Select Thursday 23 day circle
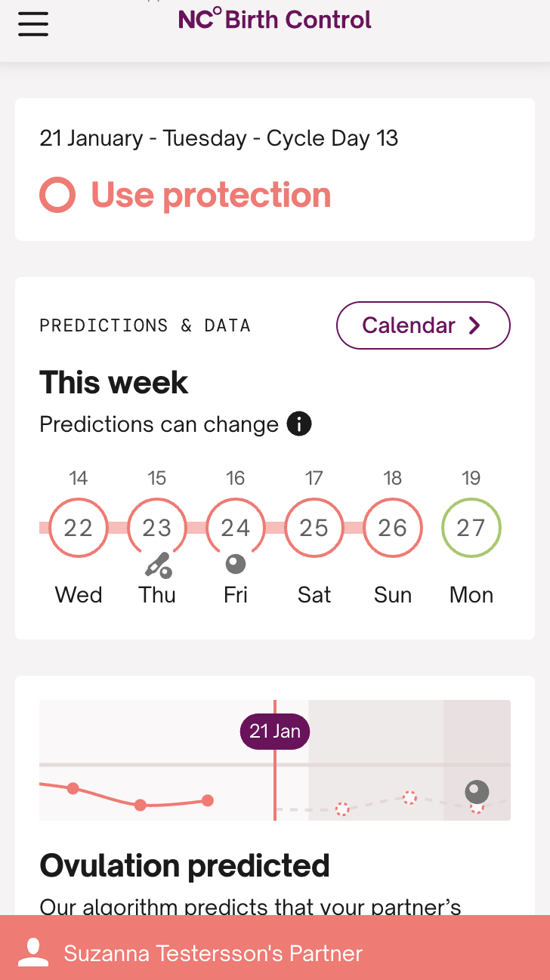550x980 pixels. tap(157, 528)
